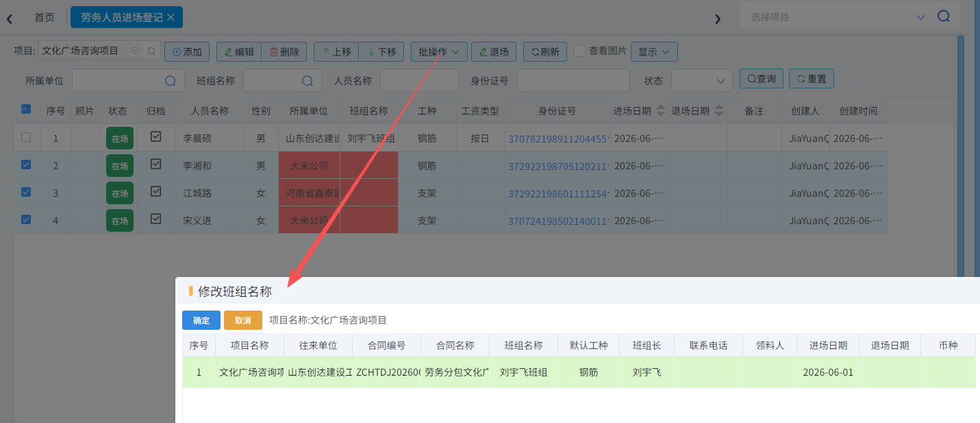Click the 班组长 column header
The image size is (980, 423).
click(646, 346)
